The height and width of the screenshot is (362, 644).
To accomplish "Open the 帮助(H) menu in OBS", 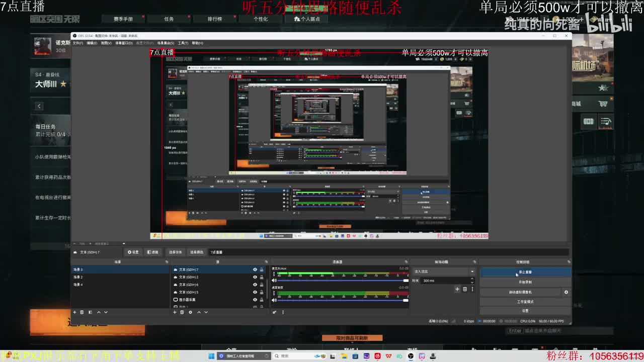I will (x=197, y=43).
